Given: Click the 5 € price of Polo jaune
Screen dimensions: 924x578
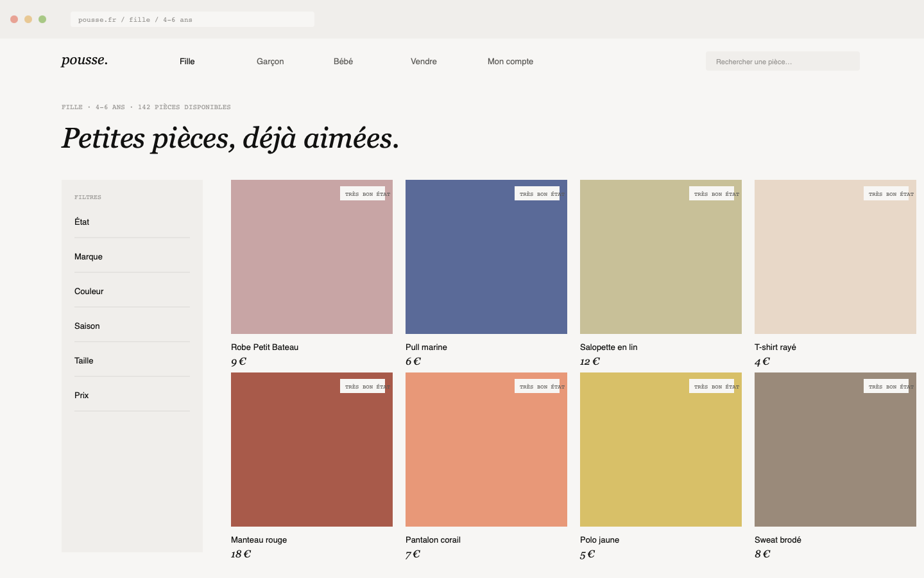Looking at the screenshot, I should 587,554.
